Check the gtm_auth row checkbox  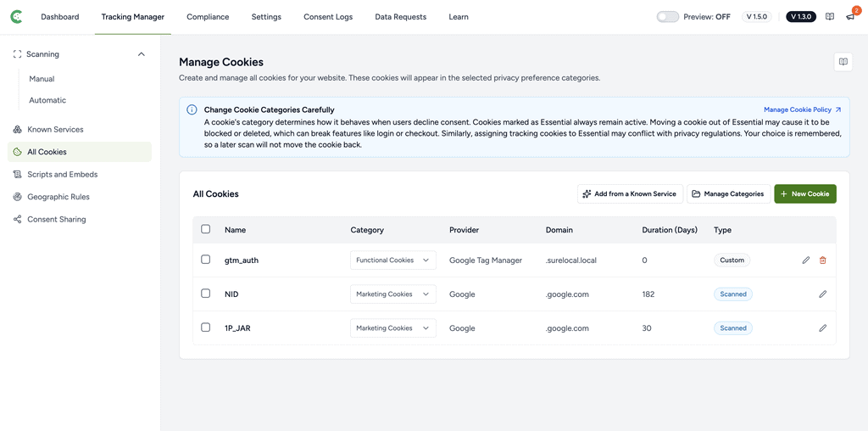coord(205,260)
